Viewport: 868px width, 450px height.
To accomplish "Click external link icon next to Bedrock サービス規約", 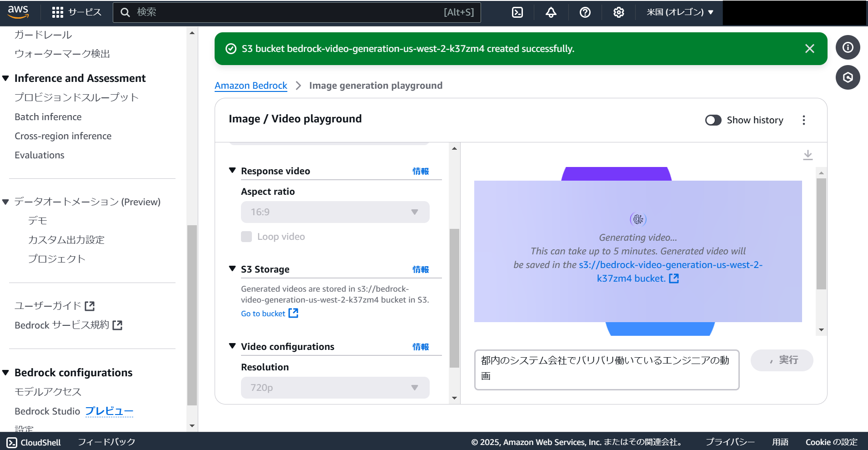I will pyautogui.click(x=118, y=325).
